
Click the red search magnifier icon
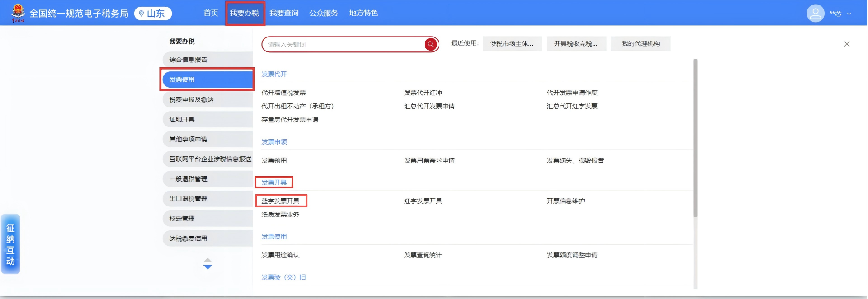[x=430, y=44]
